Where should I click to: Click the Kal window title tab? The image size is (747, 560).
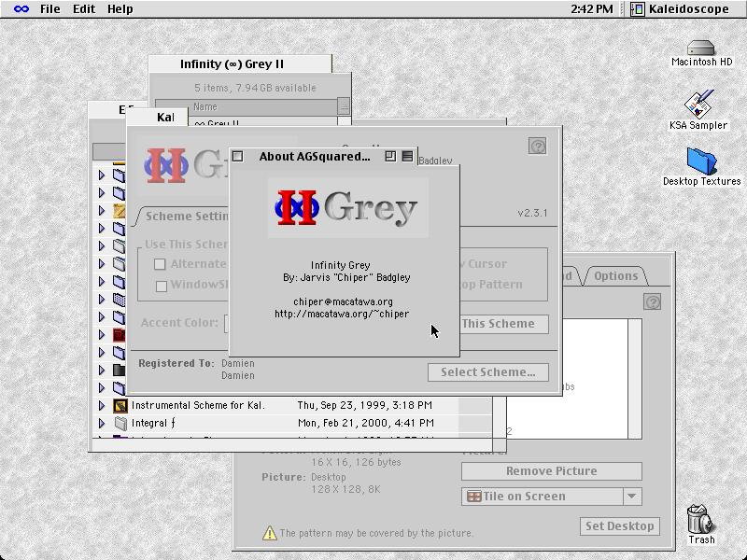pyautogui.click(x=157, y=118)
